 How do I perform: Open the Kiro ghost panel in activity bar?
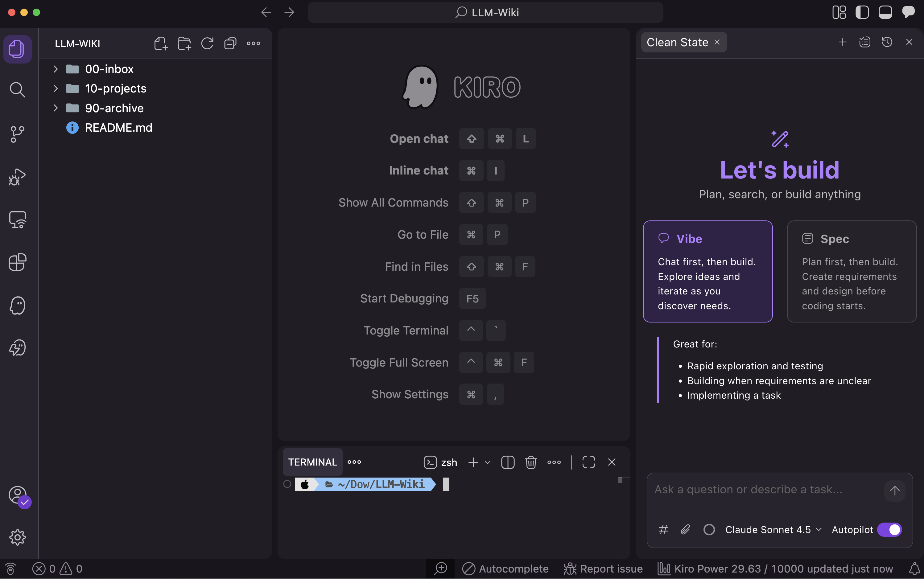[17, 306]
